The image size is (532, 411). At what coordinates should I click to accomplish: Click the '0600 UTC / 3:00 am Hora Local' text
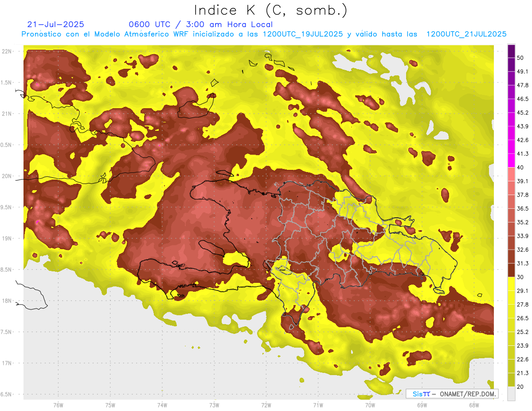coord(200,24)
